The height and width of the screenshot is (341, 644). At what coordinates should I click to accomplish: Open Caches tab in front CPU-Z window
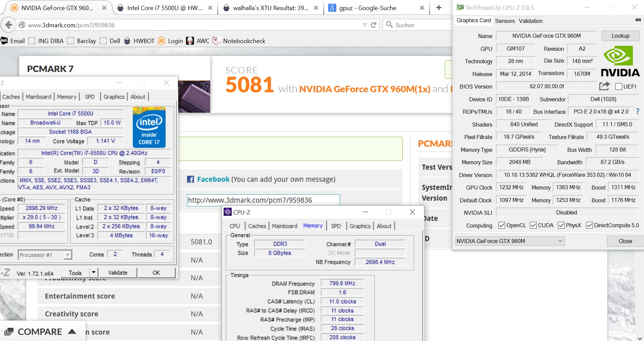coord(257,226)
